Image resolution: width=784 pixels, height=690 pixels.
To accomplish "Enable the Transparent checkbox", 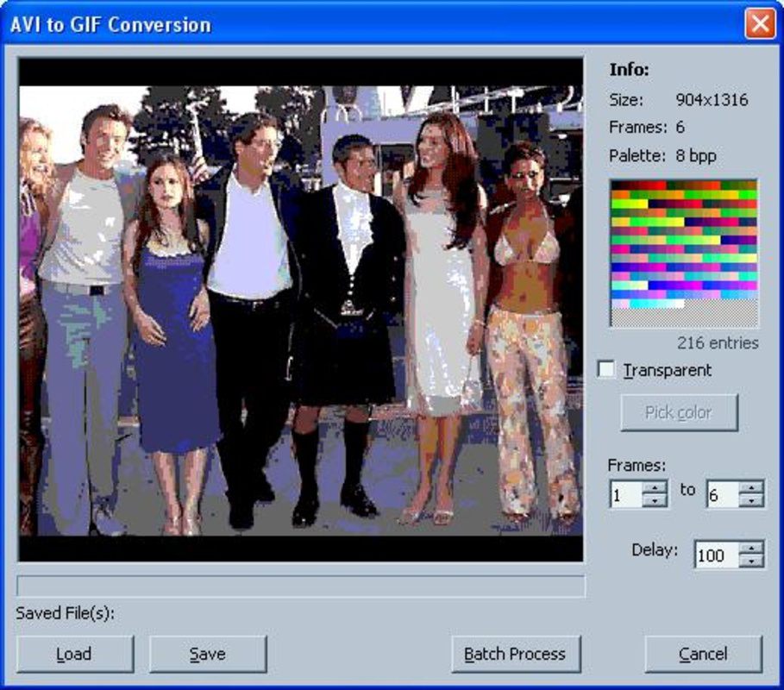I will coord(606,369).
